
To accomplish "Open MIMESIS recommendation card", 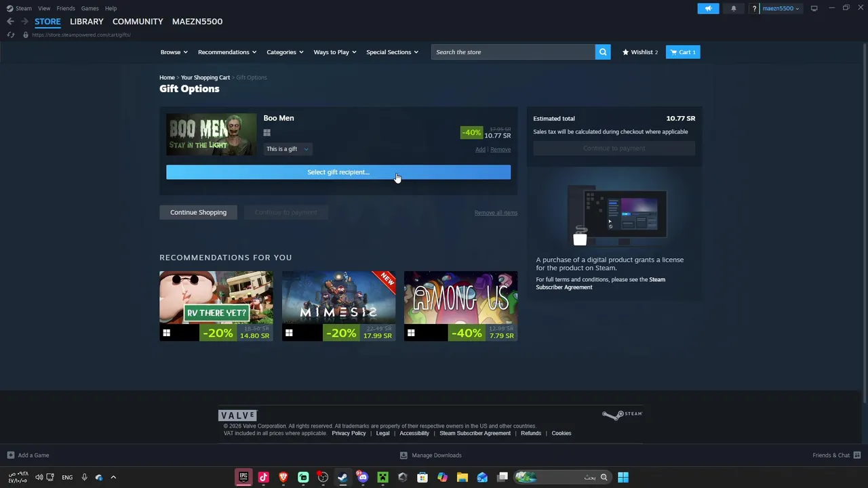I will click(x=338, y=306).
